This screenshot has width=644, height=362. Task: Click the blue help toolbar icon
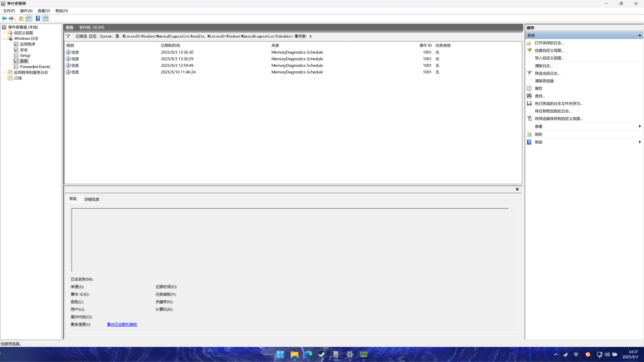point(38,18)
